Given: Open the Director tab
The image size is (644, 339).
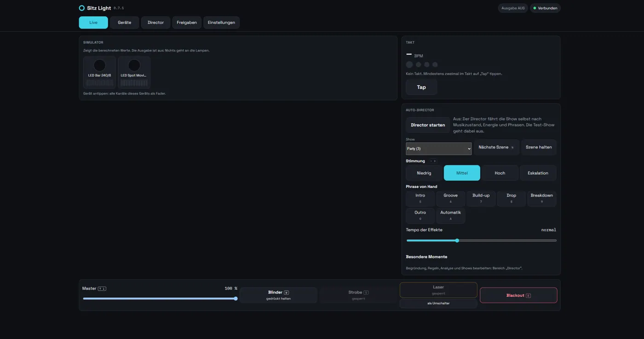Looking at the screenshot, I should 155,23.
